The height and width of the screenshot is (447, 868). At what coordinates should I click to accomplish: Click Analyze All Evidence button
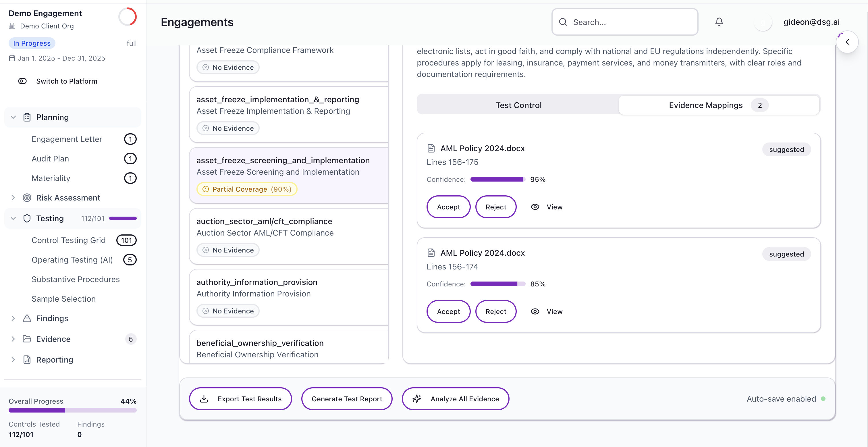coord(455,398)
